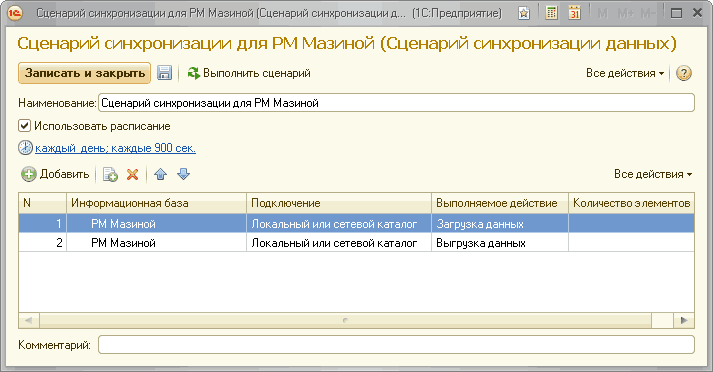The height and width of the screenshot is (372, 713).
Task: Click row 2 Локальный или сетевой каталог cell
Action: pos(339,243)
